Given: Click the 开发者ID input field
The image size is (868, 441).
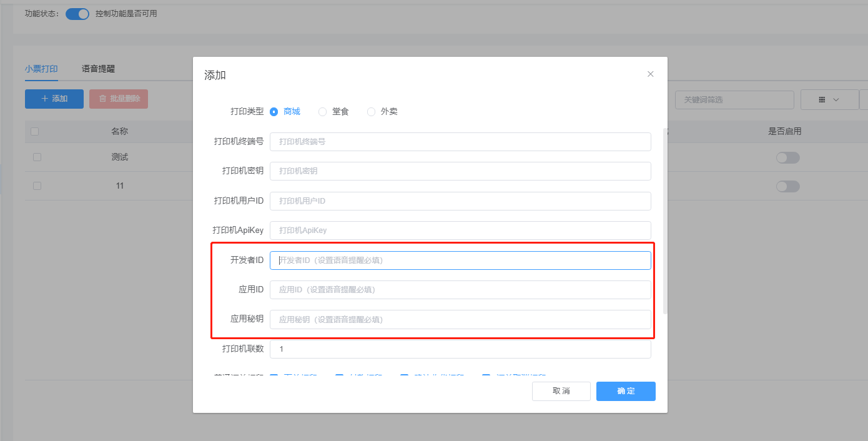Looking at the screenshot, I should [460, 260].
